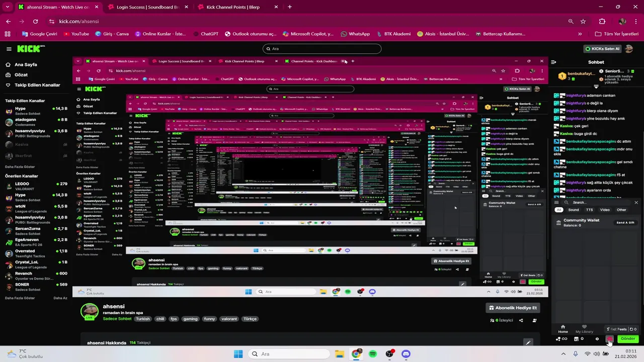644x362 pixels.
Task: Open YouTube bookmark
Action: (x=76, y=34)
